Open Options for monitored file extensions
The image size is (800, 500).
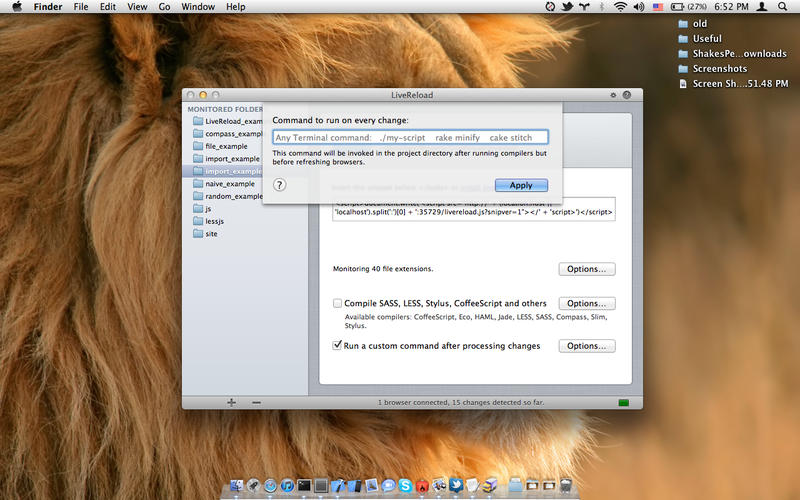click(587, 269)
